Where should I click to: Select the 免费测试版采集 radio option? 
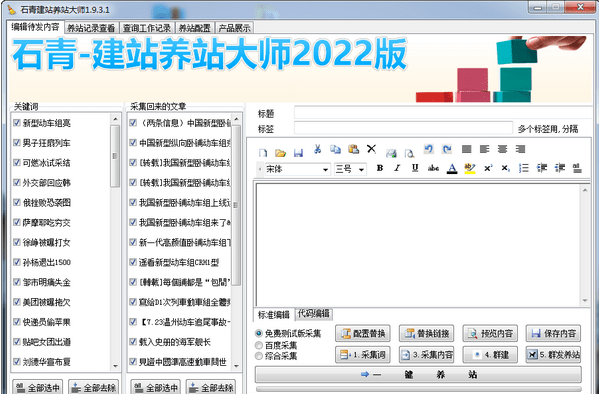pyautogui.click(x=259, y=334)
